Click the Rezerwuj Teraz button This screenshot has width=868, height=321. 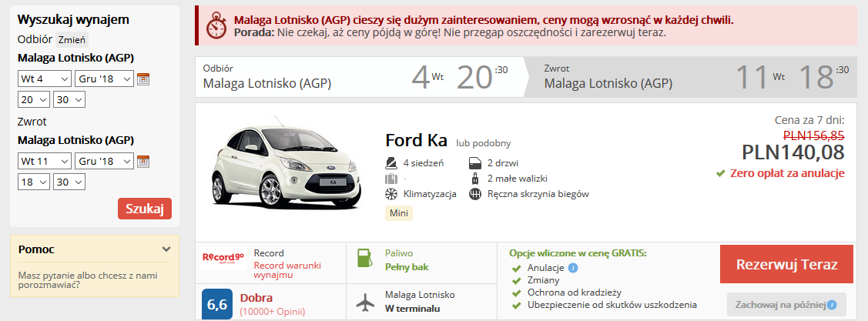[x=786, y=264]
